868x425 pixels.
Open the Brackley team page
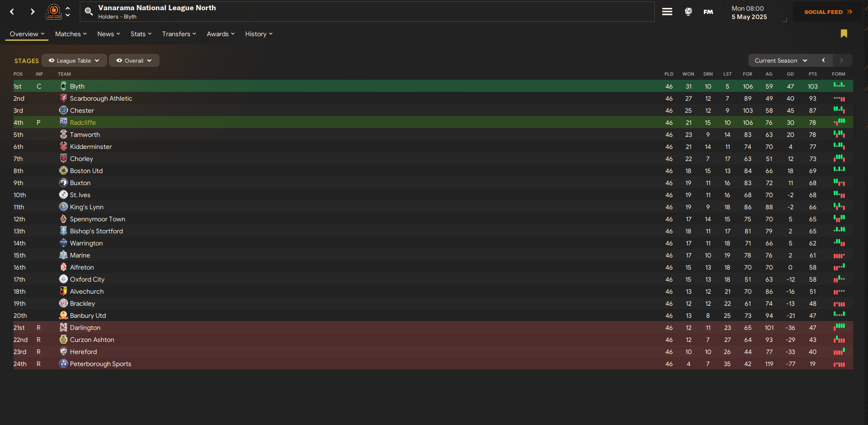[x=83, y=303]
